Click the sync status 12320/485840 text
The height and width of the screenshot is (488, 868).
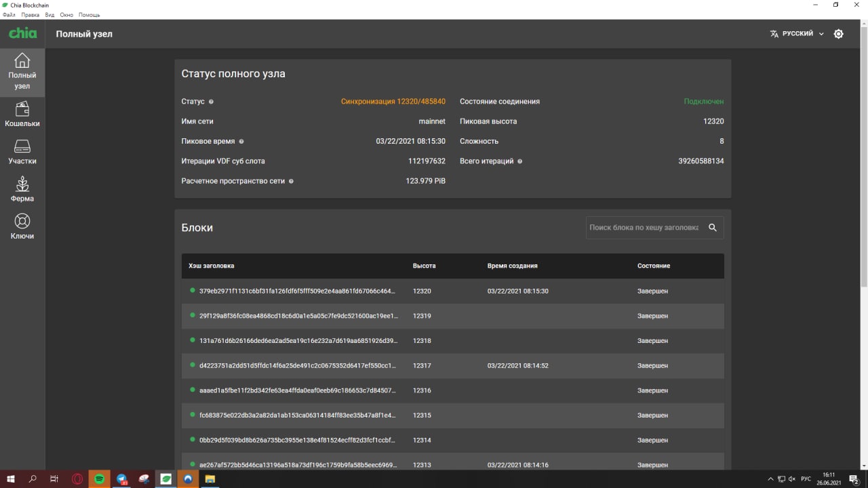pyautogui.click(x=393, y=102)
